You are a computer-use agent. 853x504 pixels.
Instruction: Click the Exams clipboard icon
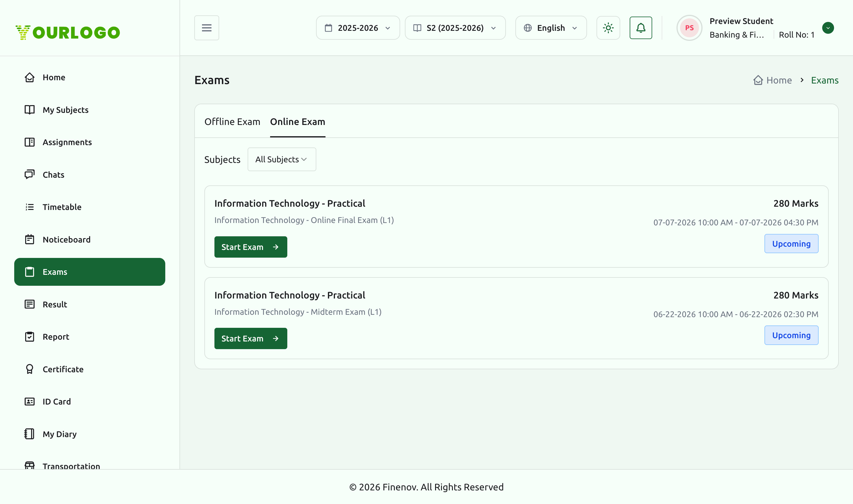click(30, 272)
